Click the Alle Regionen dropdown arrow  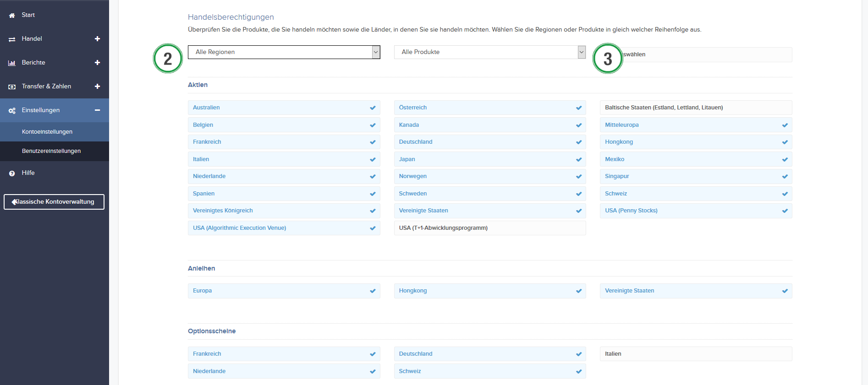[376, 52]
